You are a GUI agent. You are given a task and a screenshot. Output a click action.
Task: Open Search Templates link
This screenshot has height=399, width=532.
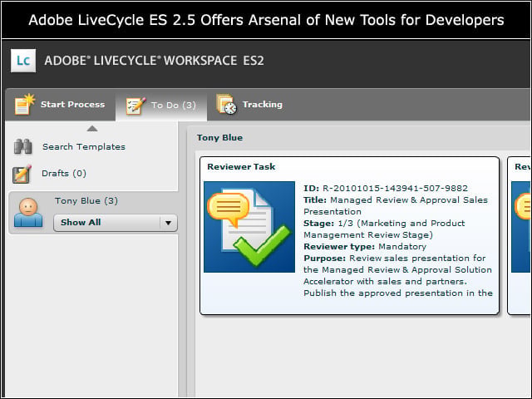[x=84, y=147]
